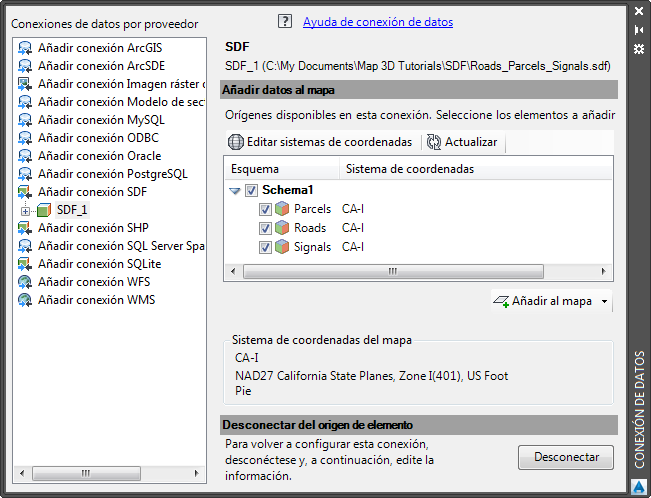
Task: Click the globe icon for editing coordinate systems
Action: coord(235,142)
